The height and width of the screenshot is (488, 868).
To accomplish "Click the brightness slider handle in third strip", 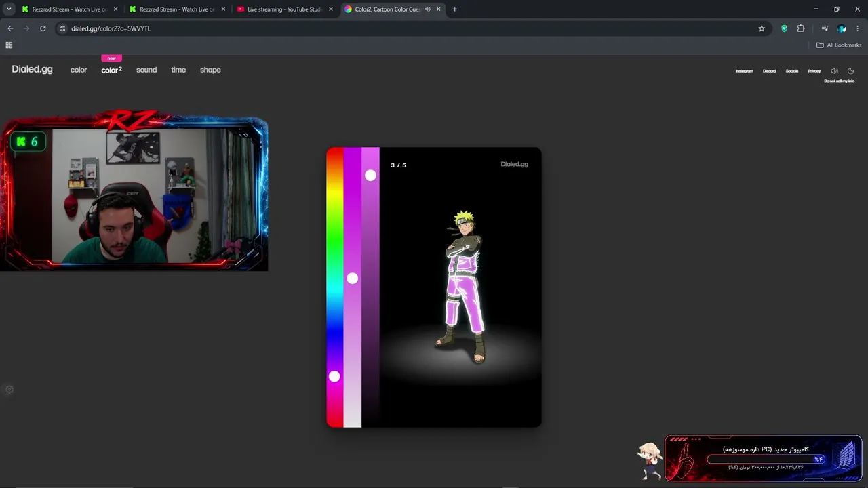I will pyautogui.click(x=370, y=176).
